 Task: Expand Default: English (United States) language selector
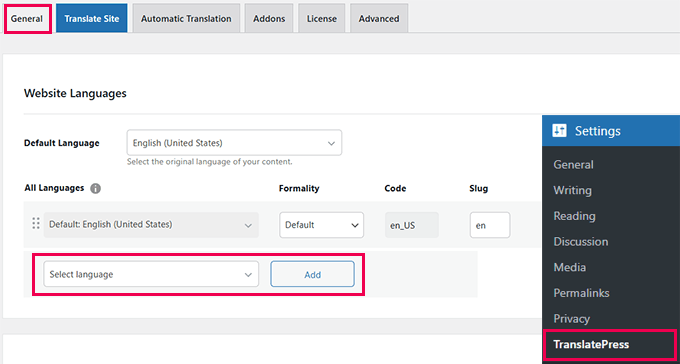point(151,225)
